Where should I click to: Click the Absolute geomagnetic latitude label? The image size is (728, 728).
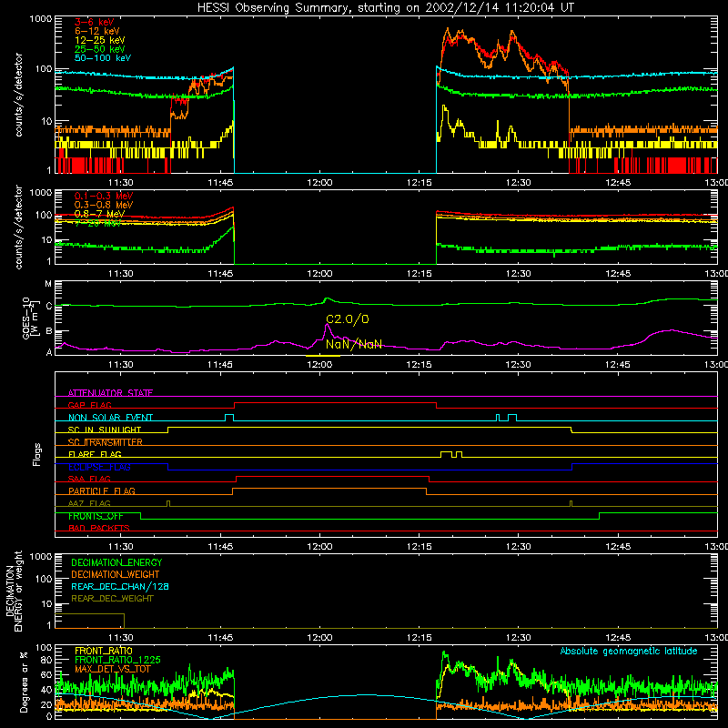(x=629, y=651)
